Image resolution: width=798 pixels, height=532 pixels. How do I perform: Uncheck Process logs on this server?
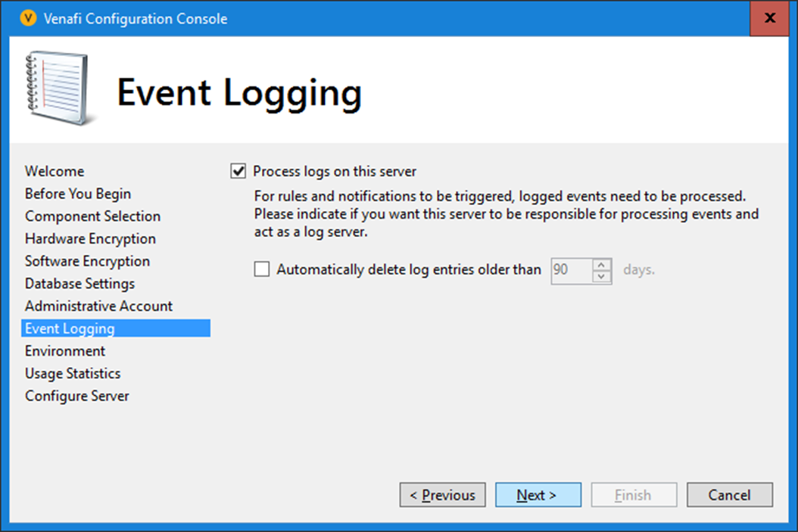(238, 172)
